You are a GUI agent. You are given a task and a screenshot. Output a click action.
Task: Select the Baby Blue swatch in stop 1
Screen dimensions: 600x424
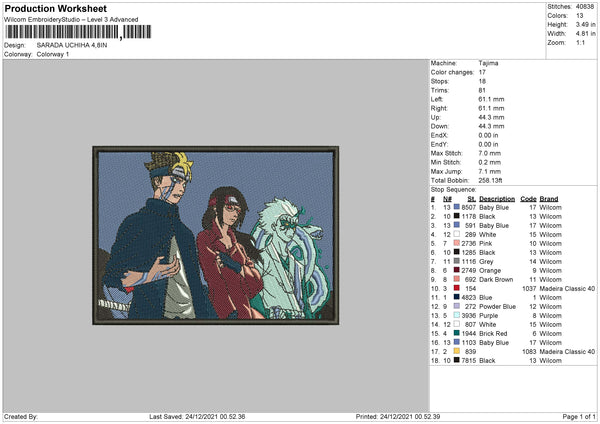pyautogui.click(x=457, y=207)
